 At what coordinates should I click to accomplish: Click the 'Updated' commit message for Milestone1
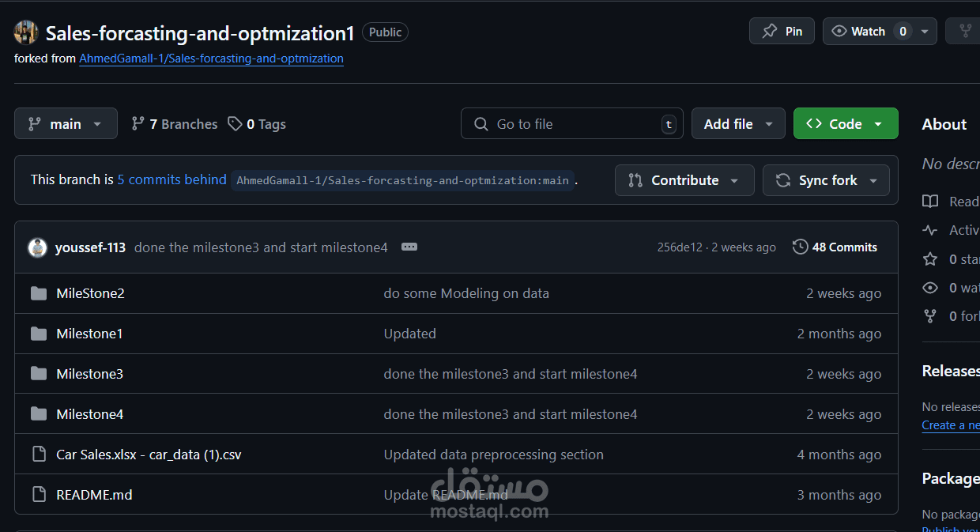pos(409,334)
